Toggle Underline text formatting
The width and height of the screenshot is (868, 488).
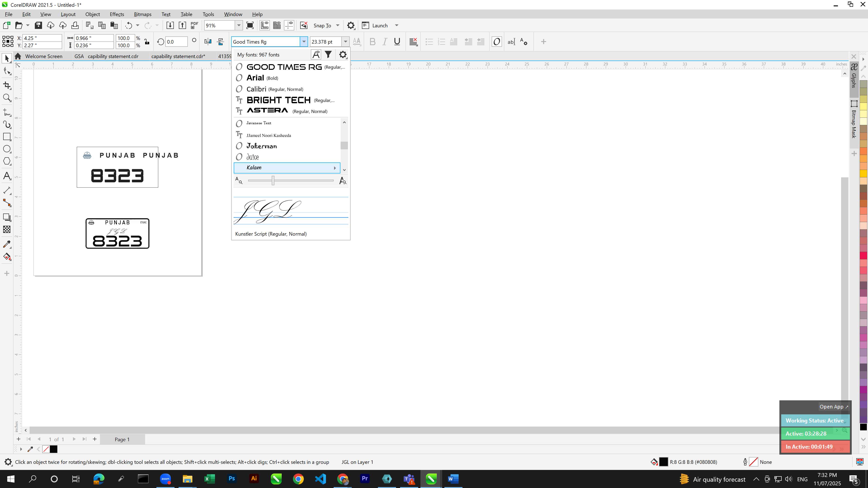tap(397, 42)
